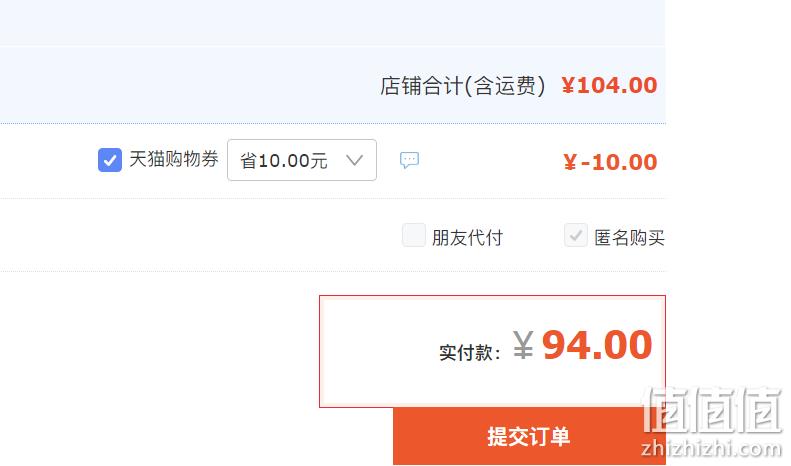The image size is (791, 466).
Task: Click the ¥104.00 store total amount
Action: 609,85
